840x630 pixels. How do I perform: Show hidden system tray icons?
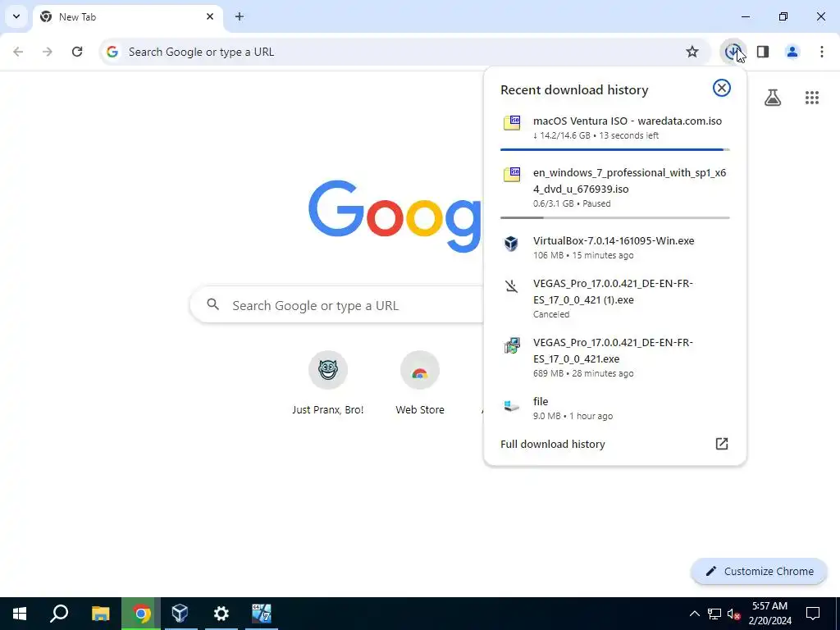694,614
